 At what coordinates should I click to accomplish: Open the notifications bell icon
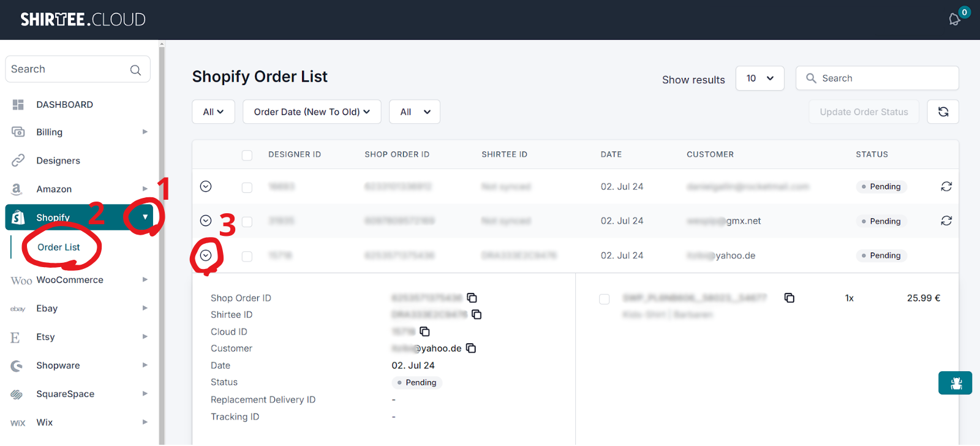point(954,19)
